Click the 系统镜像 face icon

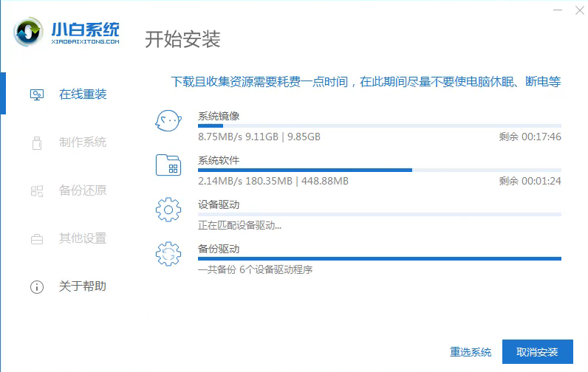(168, 121)
